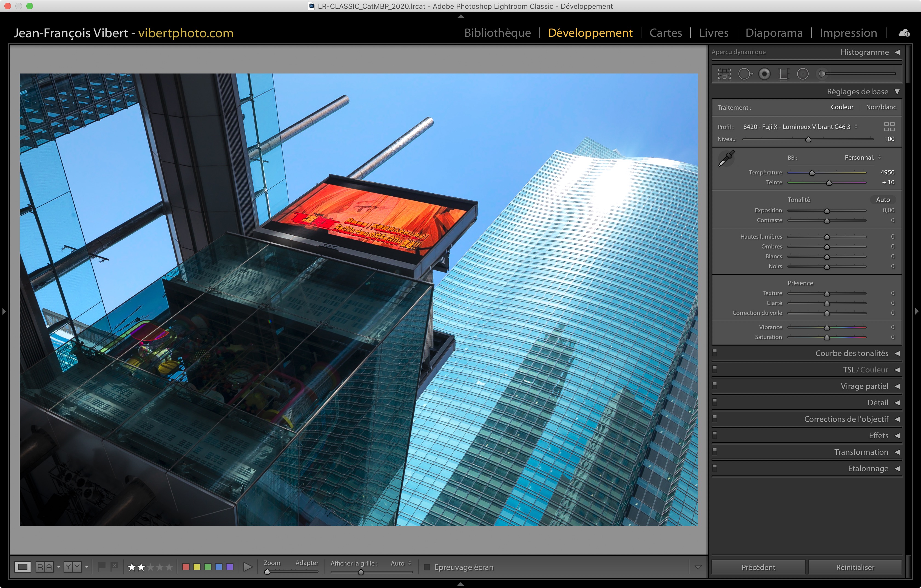Image resolution: width=921 pixels, height=588 pixels.
Task: Switch to the Bibliothèque module
Action: (497, 33)
